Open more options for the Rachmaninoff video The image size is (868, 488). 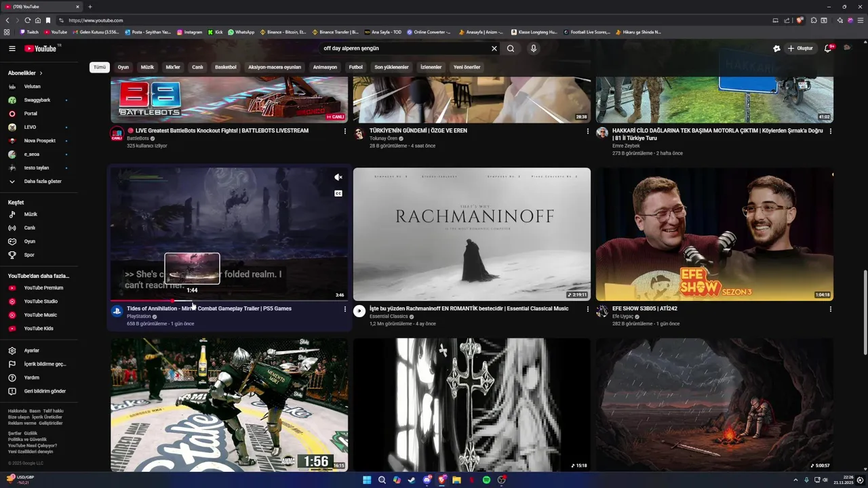(587, 309)
